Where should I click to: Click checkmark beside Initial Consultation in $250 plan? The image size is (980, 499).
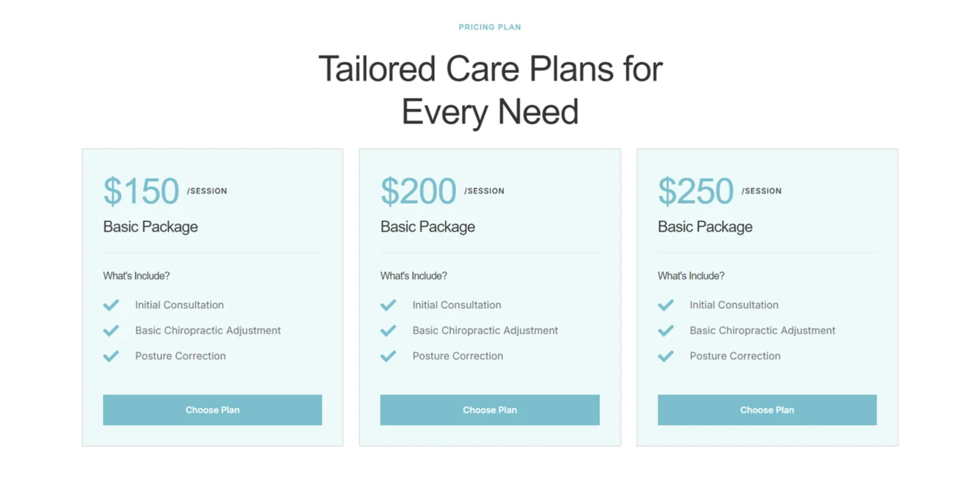coord(666,305)
